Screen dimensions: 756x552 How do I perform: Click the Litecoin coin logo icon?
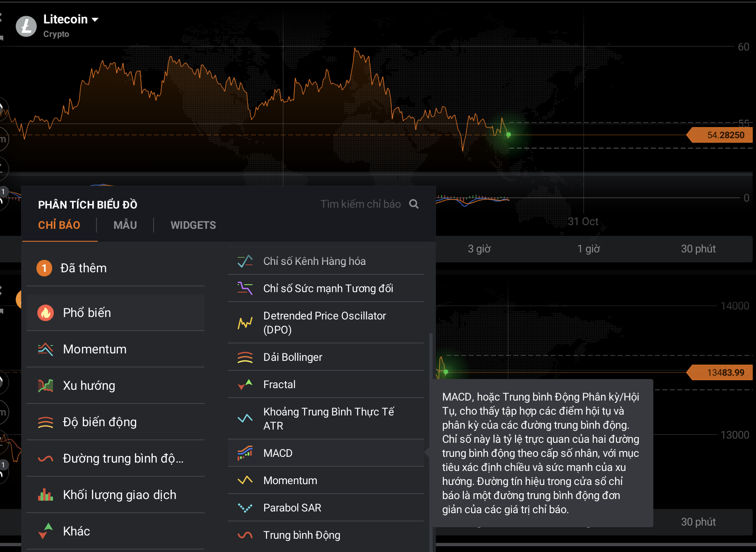[26, 26]
